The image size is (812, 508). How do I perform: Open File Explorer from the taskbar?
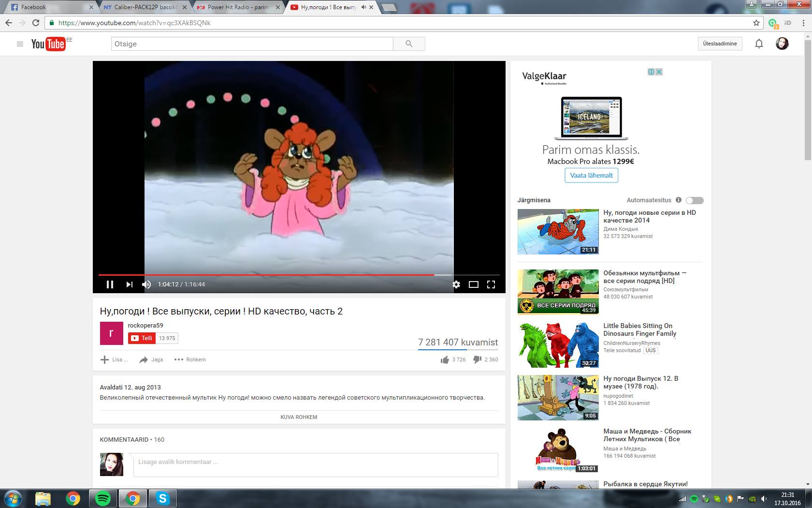coord(43,498)
